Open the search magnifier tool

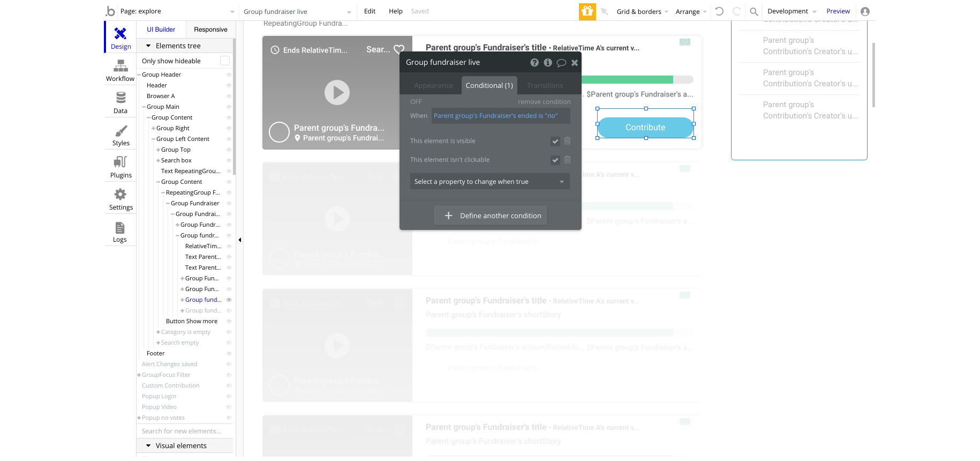click(x=753, y=11)
